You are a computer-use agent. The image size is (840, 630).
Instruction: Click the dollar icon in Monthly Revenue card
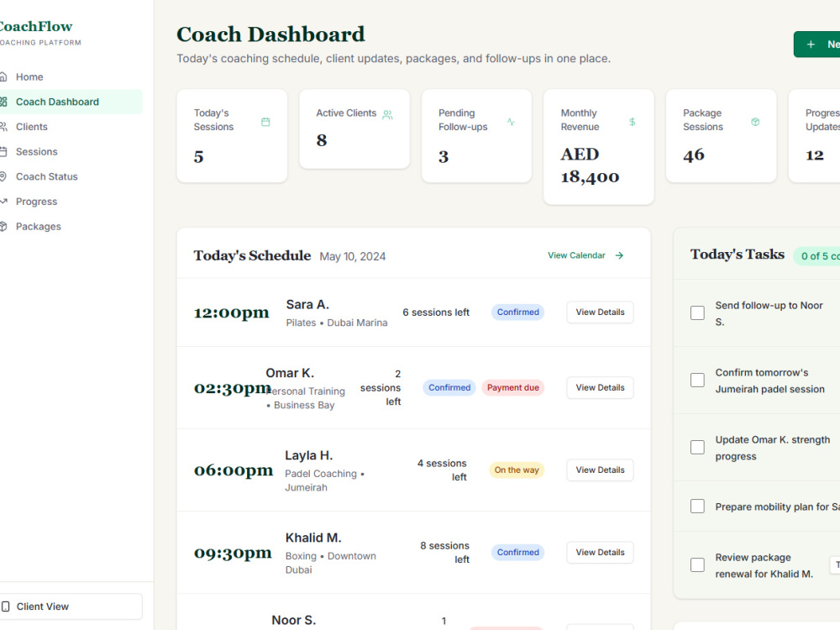point(633,122)
